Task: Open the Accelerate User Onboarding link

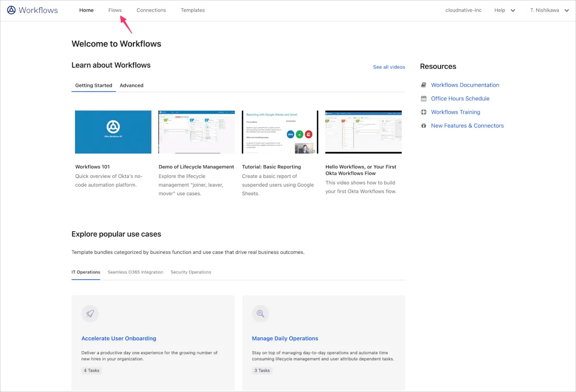Action: 119,338
